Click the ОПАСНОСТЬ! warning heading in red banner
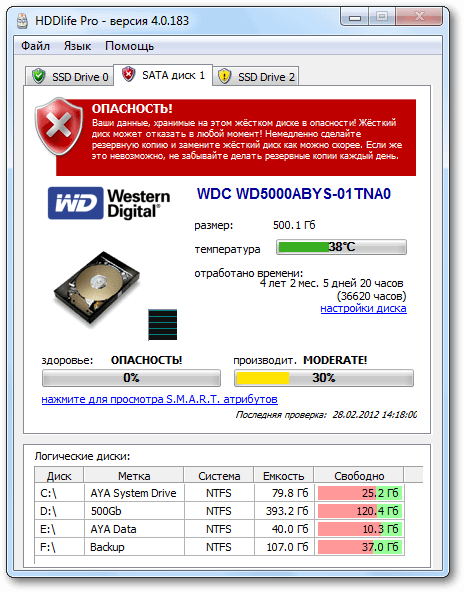The height and width of the screenshot is (592, 464). tap(132, 109)
